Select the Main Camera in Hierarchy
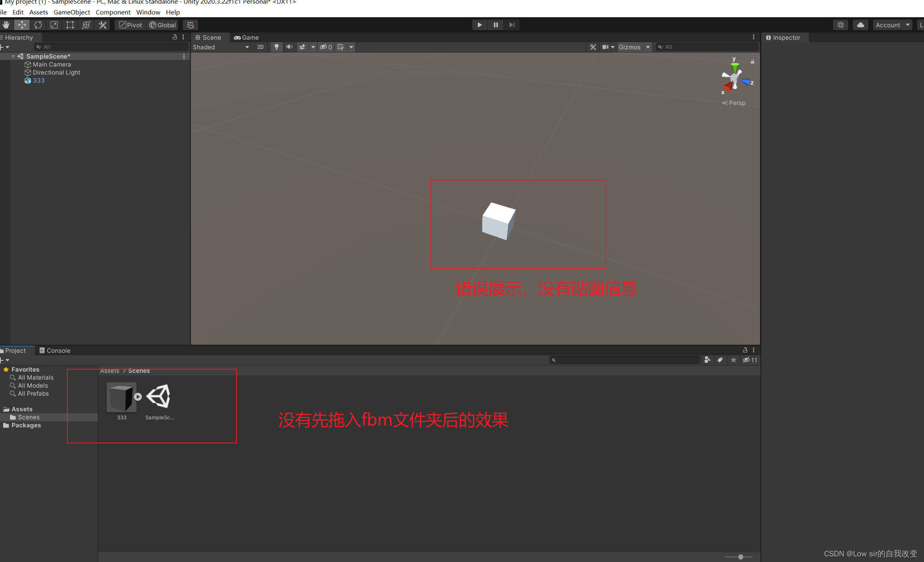Image resolution: width=924 pixels, height=562 pixels. [x=52, y=65]
